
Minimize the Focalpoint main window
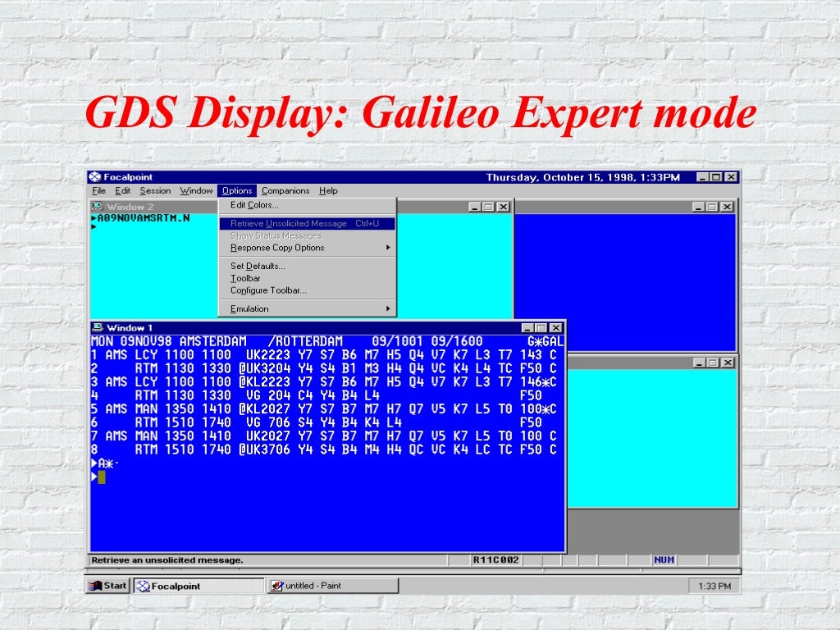point(702,177)
